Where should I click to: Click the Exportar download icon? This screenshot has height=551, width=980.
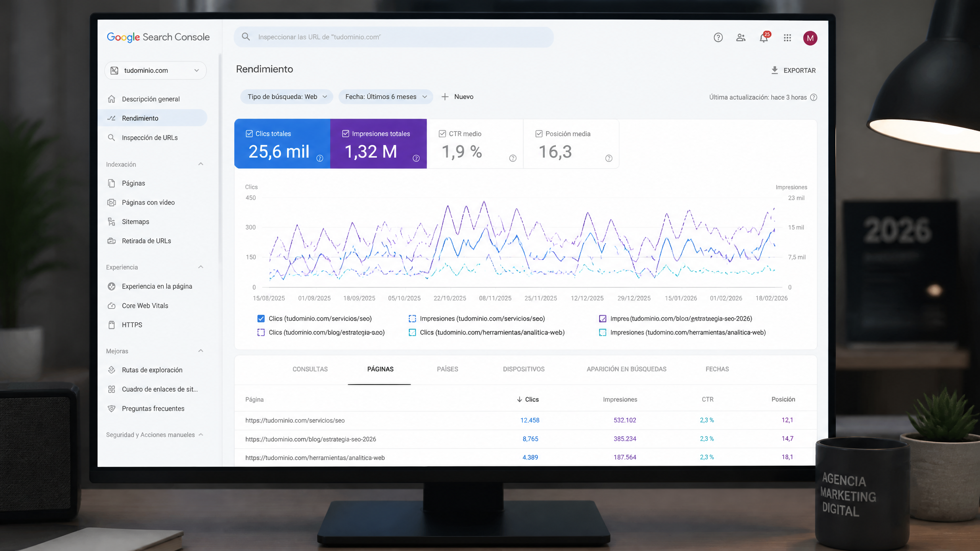pyautogui.click(x=774, y=70)
